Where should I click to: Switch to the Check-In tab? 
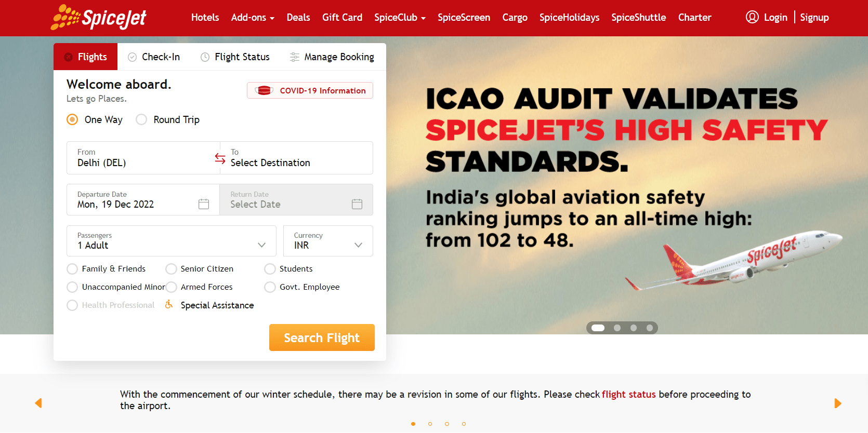[154, 57]
